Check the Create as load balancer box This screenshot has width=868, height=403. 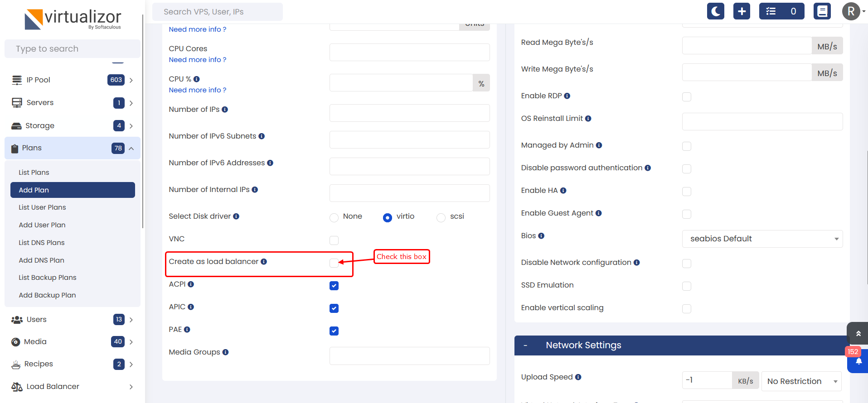[x=334, y=263]
